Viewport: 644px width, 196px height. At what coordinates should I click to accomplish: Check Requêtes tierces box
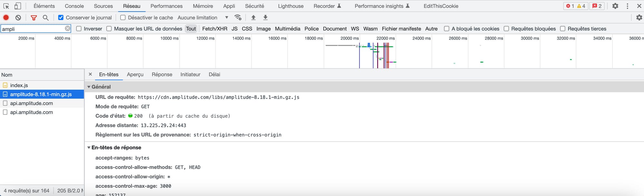(x=563, y=29)
